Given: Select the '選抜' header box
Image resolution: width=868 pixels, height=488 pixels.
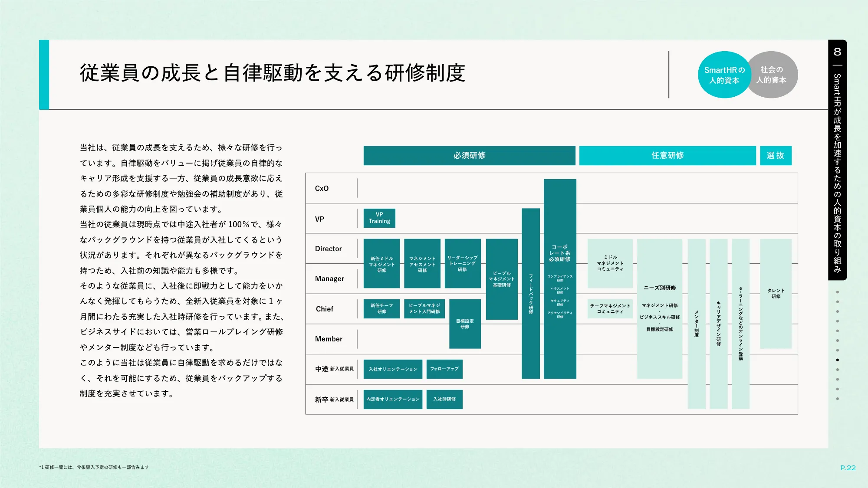Looking at the screenshot, I should pos(776,155).
